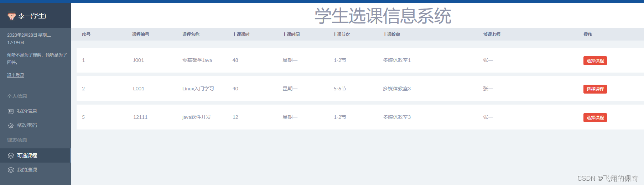Click the 学生选课信息系统 page title

pyautogui.click(x=383, y=16)
